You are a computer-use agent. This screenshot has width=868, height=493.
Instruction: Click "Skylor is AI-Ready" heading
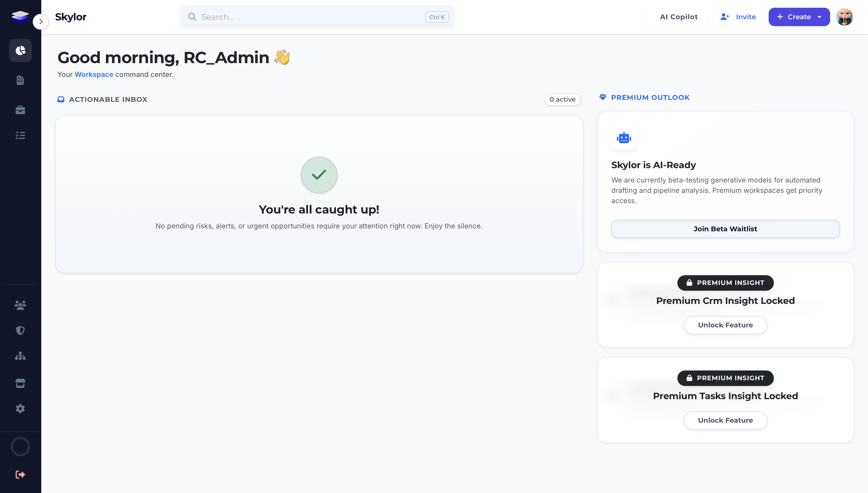click(653, 165)
